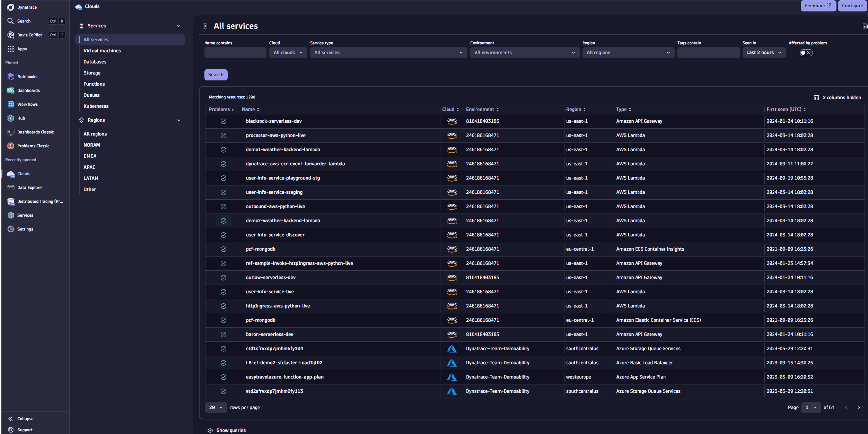
Task: Open the Last 2 hours dropdown
Action: tap(764, 53)
